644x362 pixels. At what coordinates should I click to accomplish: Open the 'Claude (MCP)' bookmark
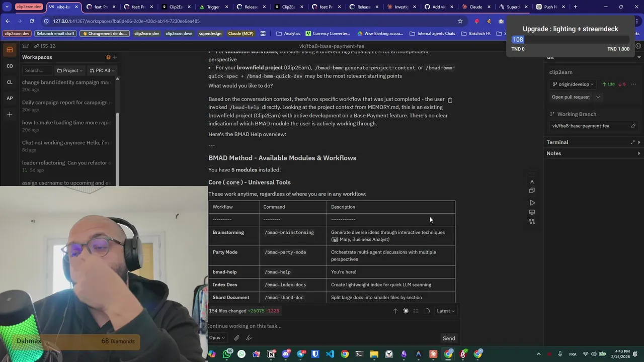point(240,34)
